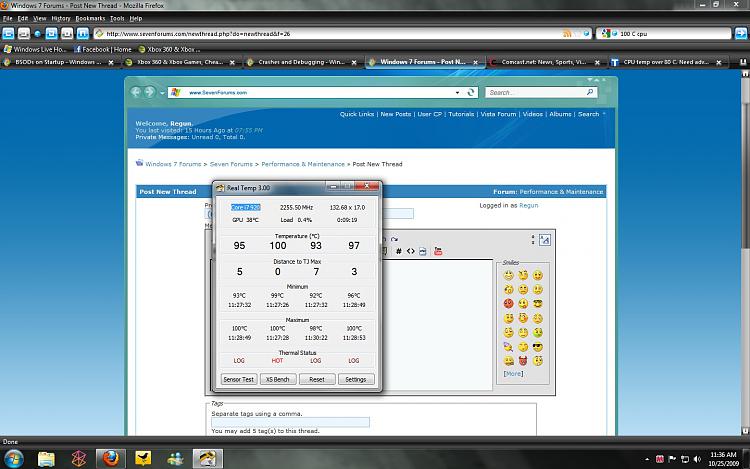Click the 2255.50 MHz clock value
750x469 pixels.
[296, 207]
